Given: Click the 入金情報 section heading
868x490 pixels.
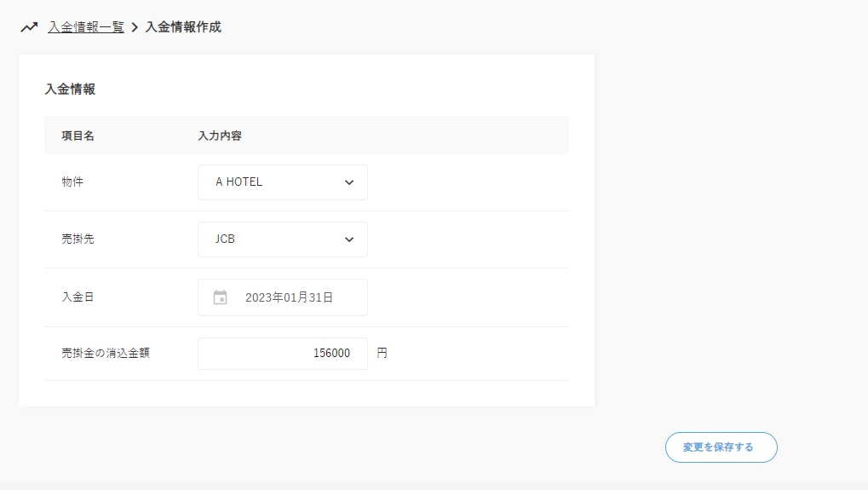Looking at the screenshot, I should [70, 89].
